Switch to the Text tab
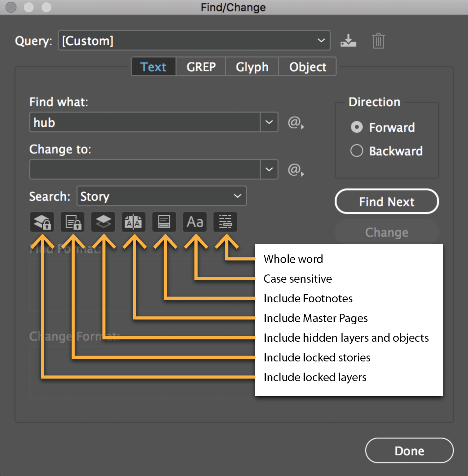 (153, 67)
